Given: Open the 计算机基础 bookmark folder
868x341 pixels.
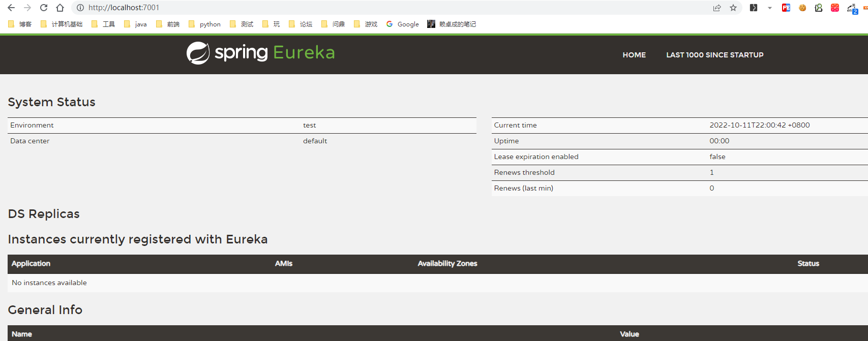Looking at the screenshot, I should (62, 24).
